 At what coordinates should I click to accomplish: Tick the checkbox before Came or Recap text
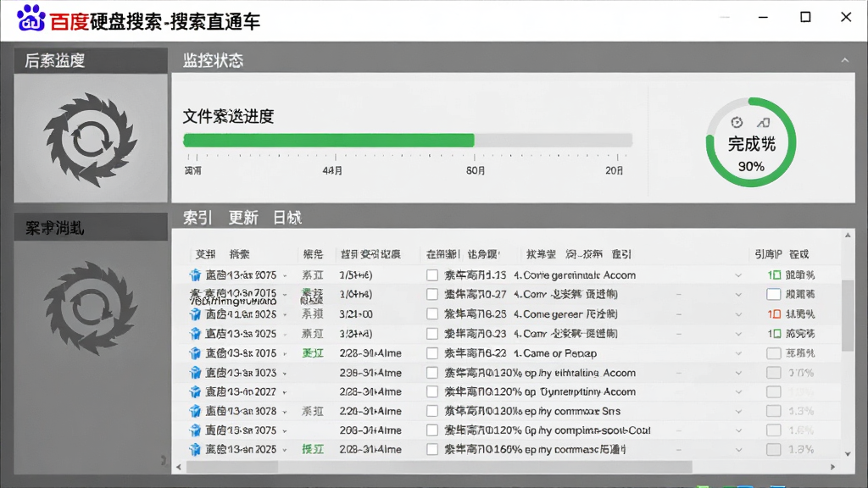pyautogui.click(x=432, y=353)
